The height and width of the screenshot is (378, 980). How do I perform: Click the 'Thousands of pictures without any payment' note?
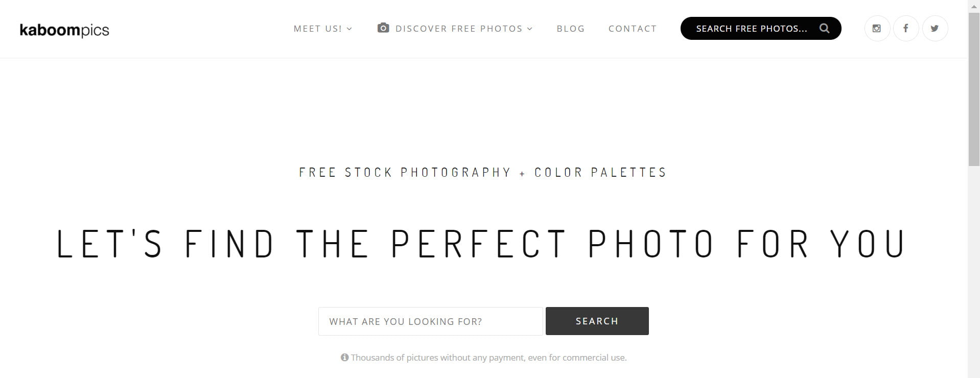pos(488,358)
